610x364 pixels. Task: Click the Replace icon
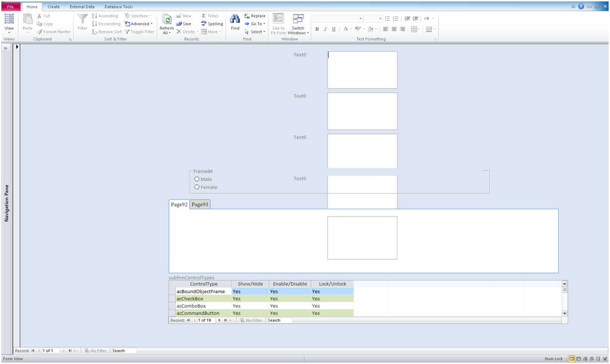click(247, 16)
